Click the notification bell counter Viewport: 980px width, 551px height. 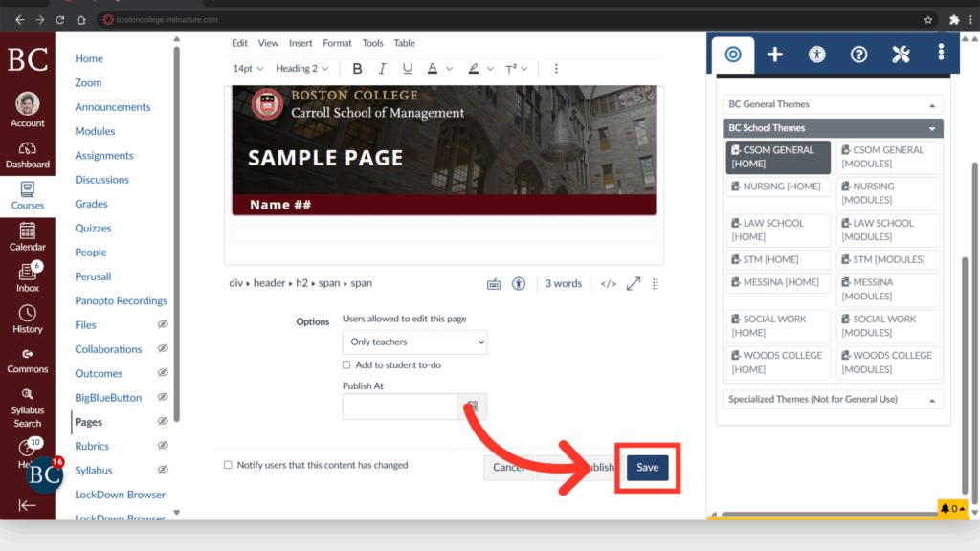point(952,509)
